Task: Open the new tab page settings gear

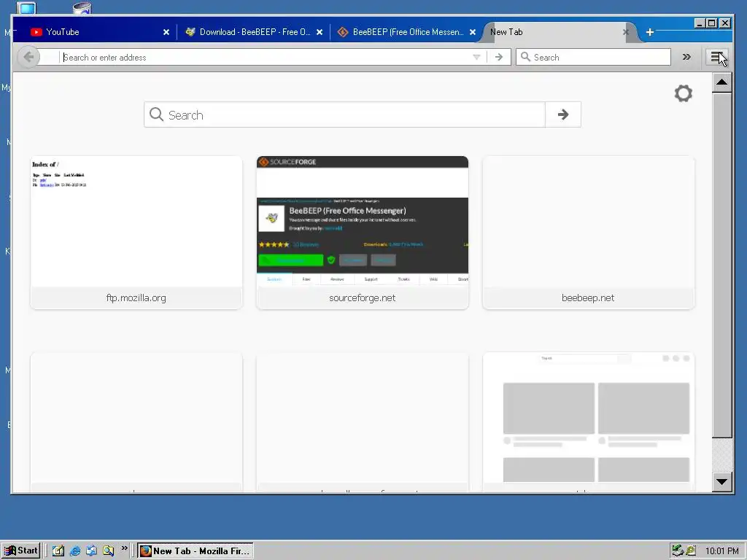Action: [x=683, y=93]
